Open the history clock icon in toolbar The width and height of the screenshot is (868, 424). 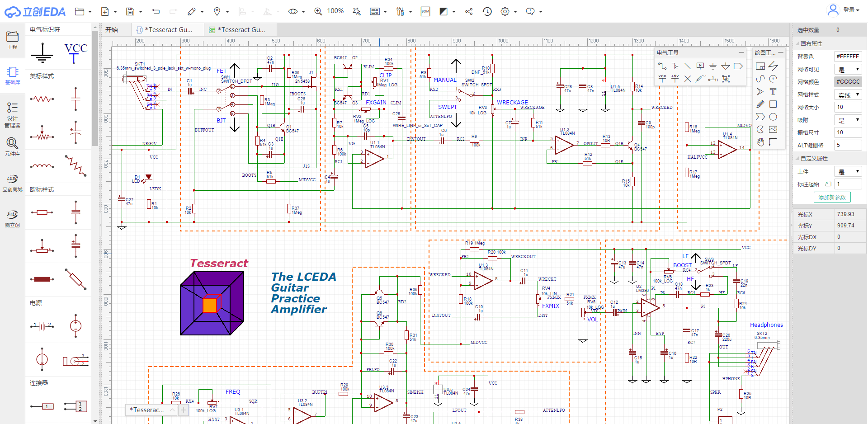coord(487,11)
